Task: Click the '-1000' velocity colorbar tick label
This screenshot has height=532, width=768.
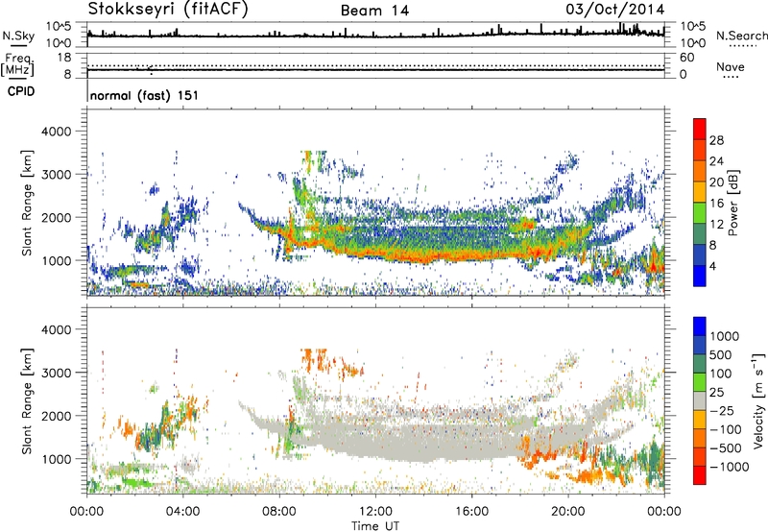Action: click(x=729, y=467)
